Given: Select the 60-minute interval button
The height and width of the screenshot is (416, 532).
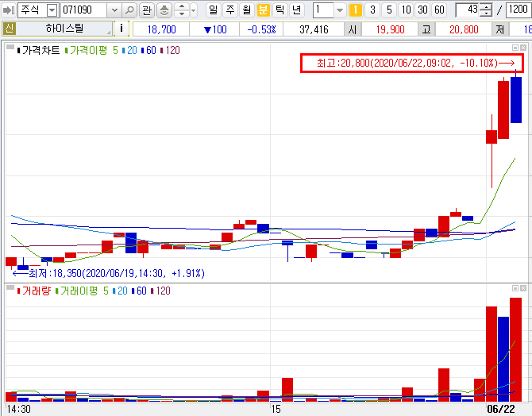Looking at the screenshot, I should (439, 10).
